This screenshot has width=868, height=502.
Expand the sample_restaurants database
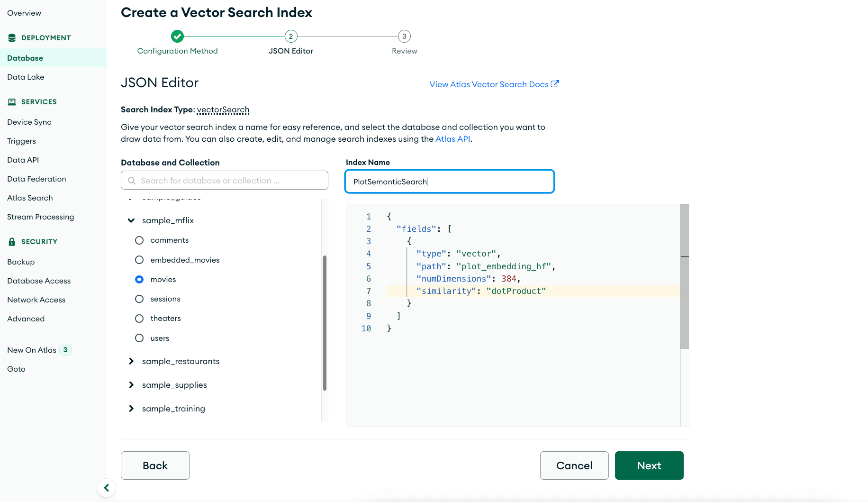click(x=131, y=361)
